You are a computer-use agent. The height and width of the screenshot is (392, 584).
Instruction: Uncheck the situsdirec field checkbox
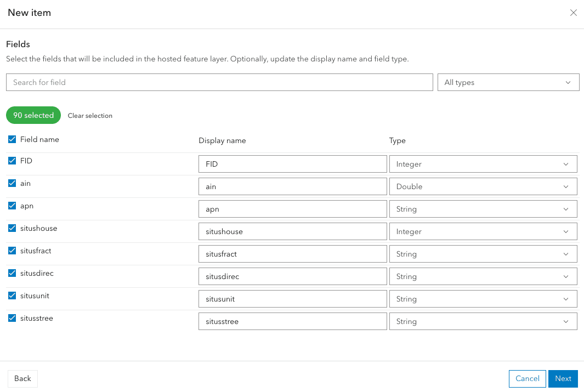point(12,273)
